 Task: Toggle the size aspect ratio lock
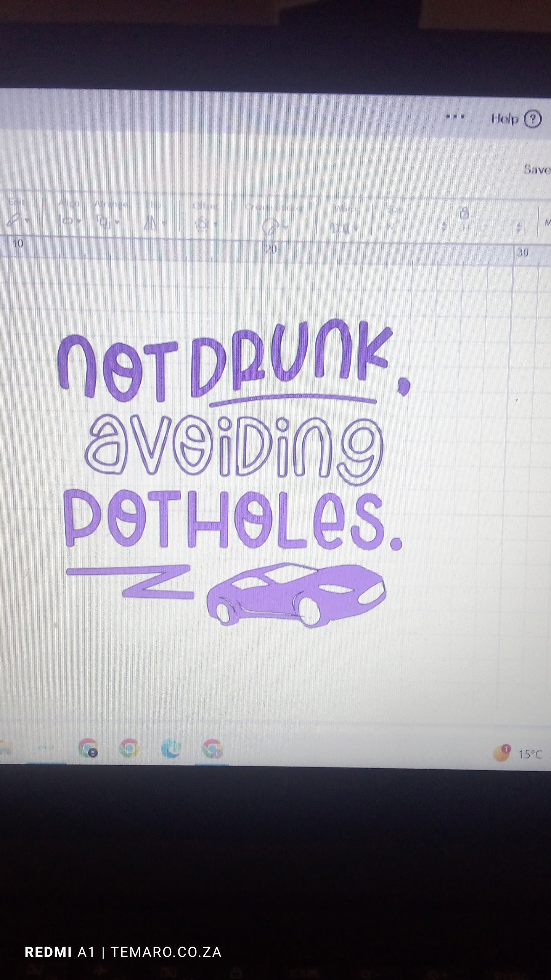tap(464, 213)
